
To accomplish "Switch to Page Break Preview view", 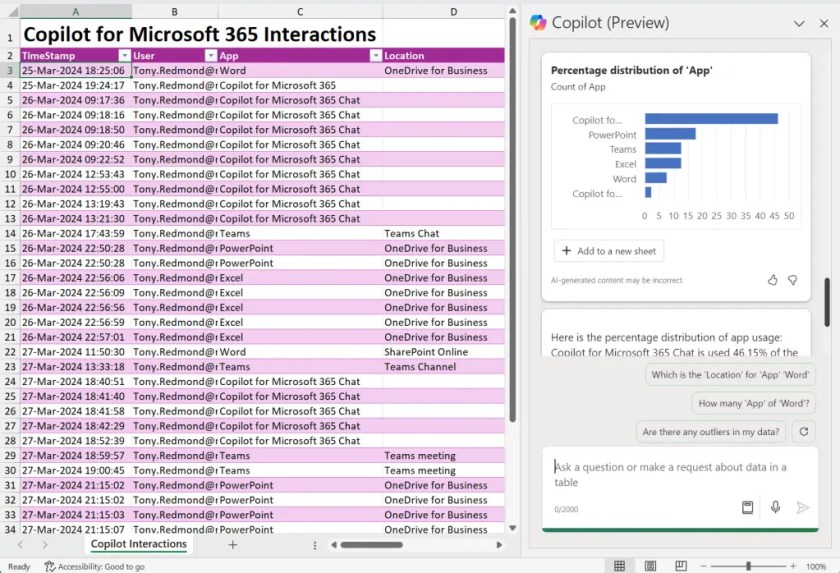I will point(681,566).
